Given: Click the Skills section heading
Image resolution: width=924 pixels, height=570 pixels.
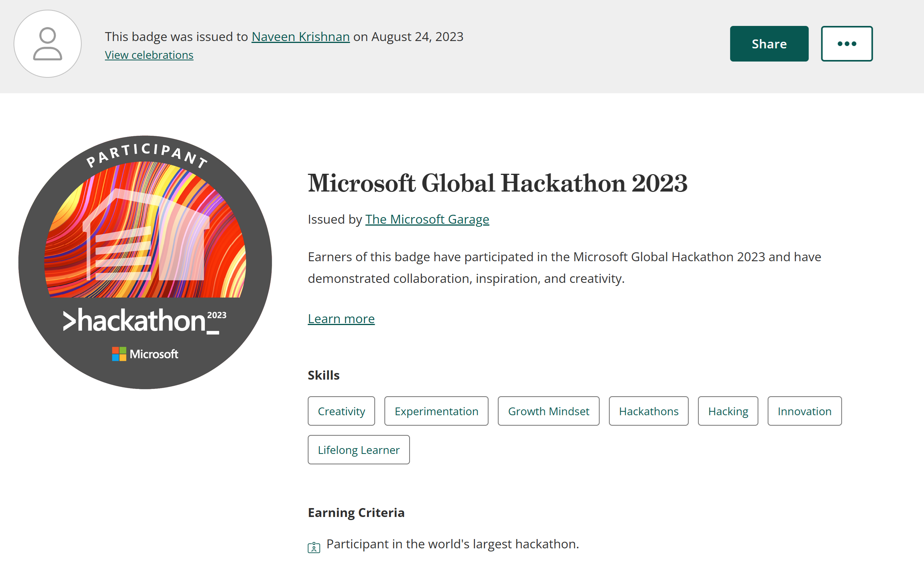Looking at the screenshot, I should [324, 375].
